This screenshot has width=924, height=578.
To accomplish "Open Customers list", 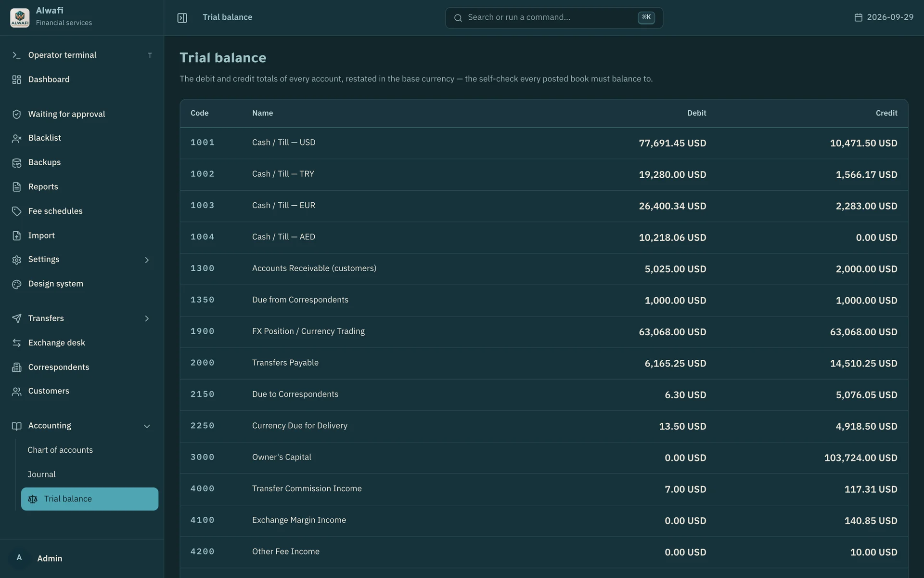I will point(82,391).
